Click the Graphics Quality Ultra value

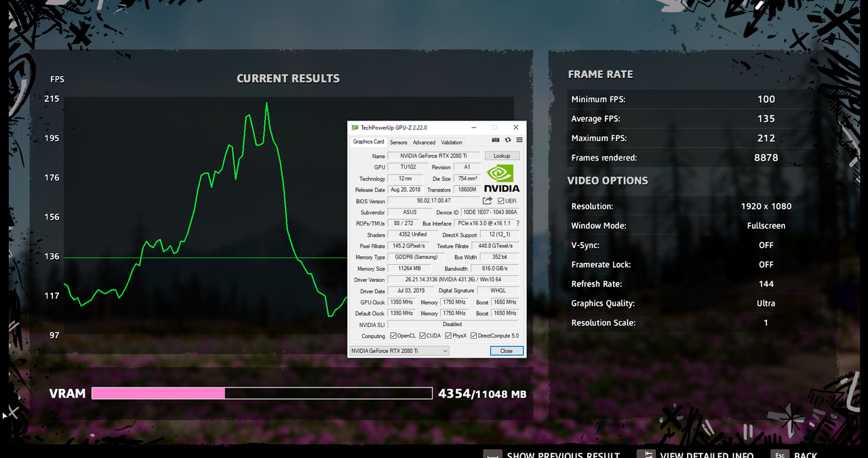coord(766,304)
